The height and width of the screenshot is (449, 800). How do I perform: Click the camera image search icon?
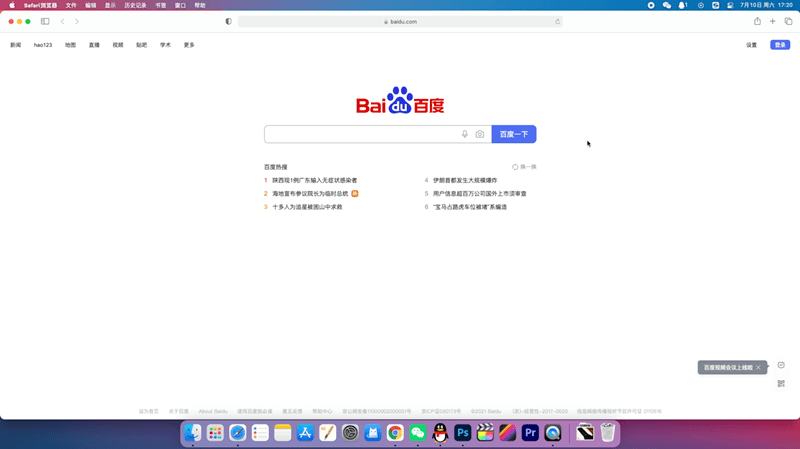click(x=480, y=134)
